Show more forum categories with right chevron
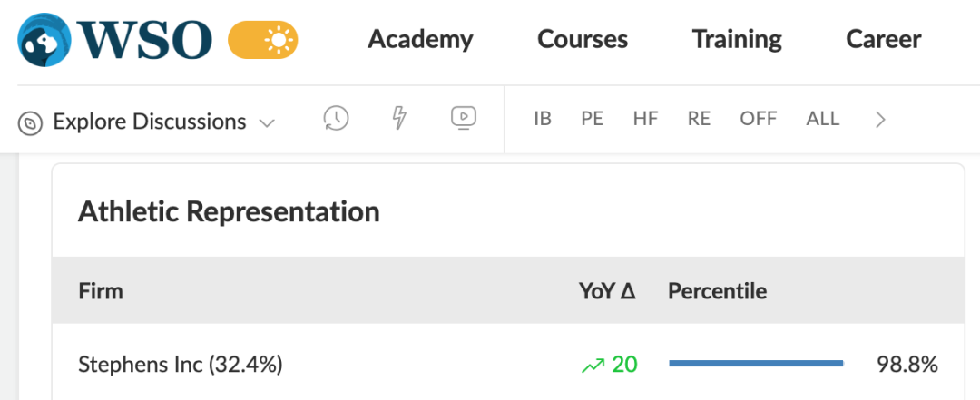 click(x=880, y=119)
